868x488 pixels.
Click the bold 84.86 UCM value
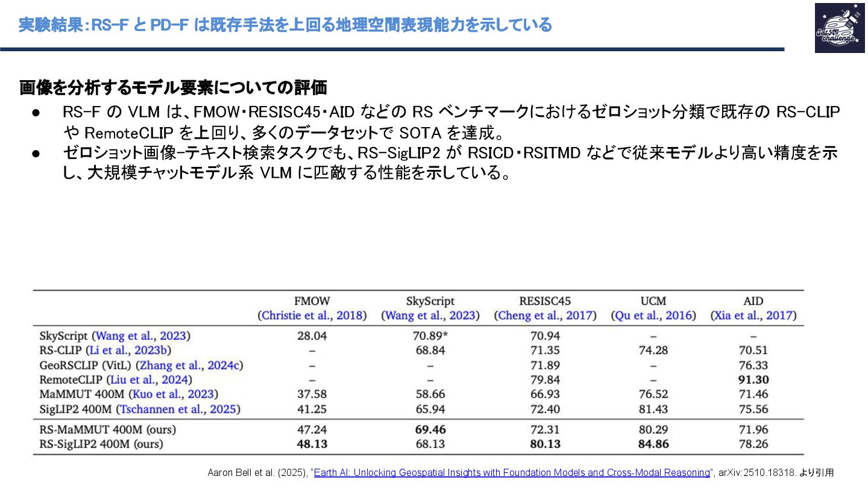point(653,445)
